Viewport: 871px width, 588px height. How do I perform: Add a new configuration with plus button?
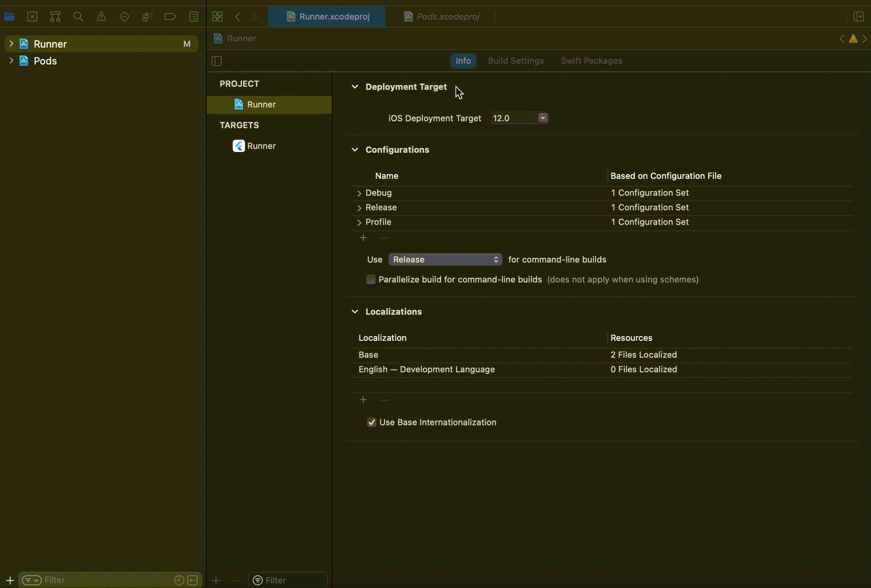pos(363,238)
